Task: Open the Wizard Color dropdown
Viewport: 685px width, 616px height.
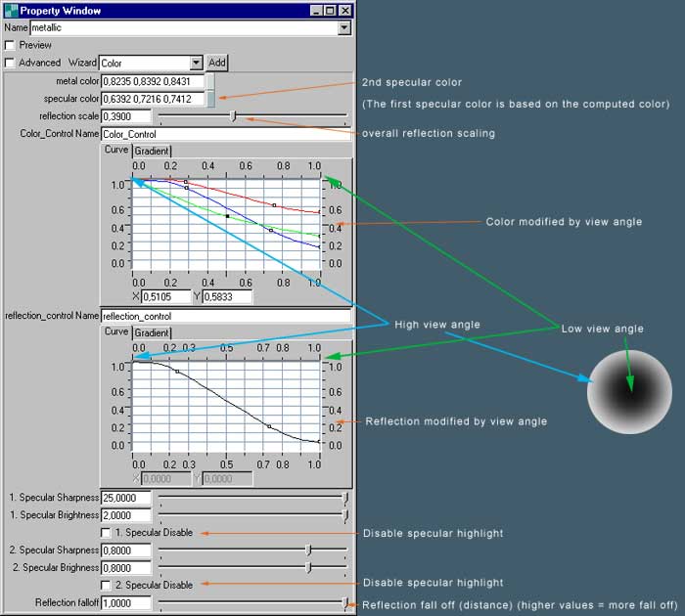Action: tap(196, 63)
